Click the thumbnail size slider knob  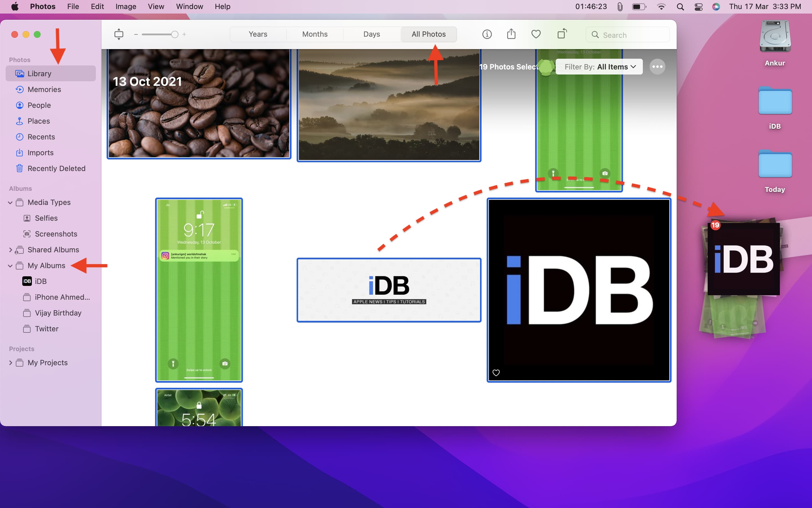(x=175, y=34)
